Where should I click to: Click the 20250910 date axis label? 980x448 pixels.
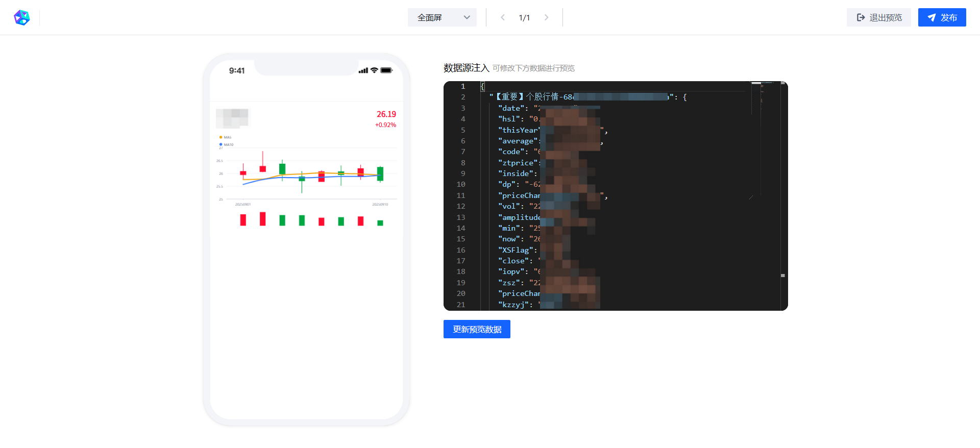[x=380, y=204]
